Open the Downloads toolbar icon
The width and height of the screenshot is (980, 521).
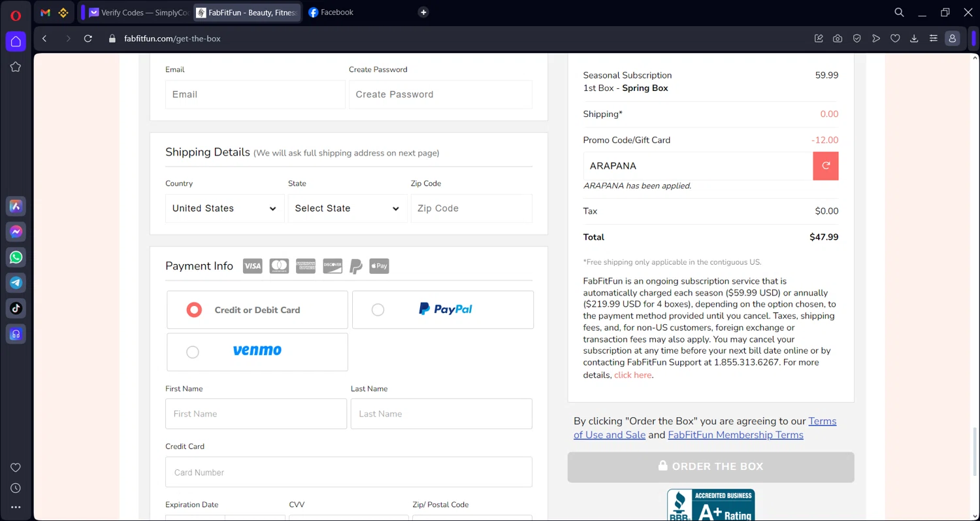pos(914,39)
